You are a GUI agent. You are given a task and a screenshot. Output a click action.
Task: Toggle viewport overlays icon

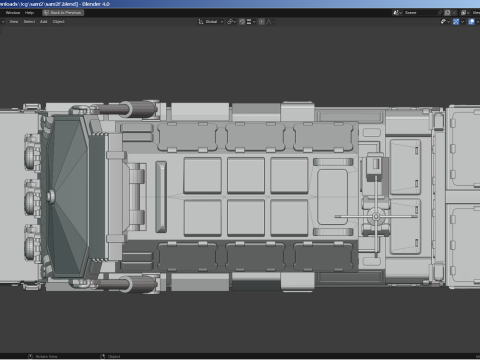click(x=471, y=22)
